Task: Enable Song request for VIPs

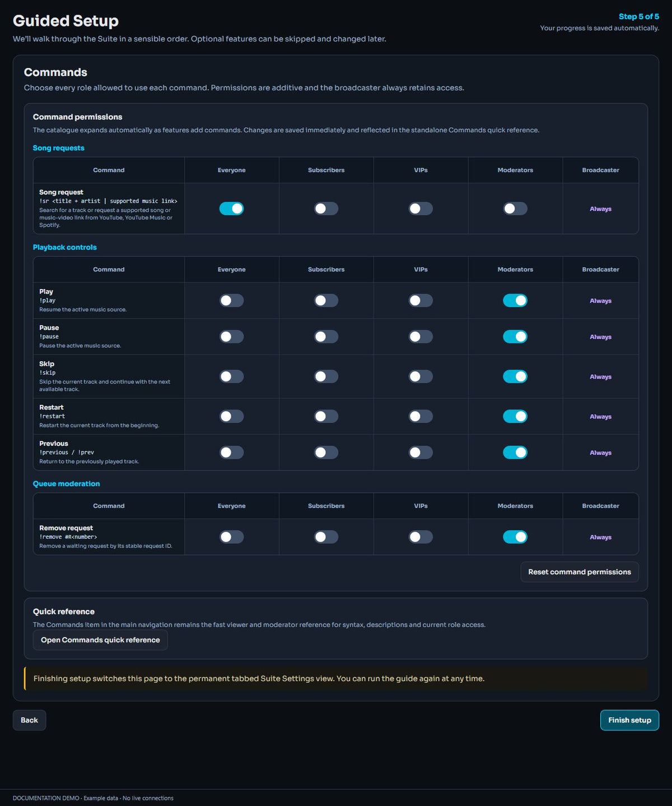Action: [x=421, y=208]
